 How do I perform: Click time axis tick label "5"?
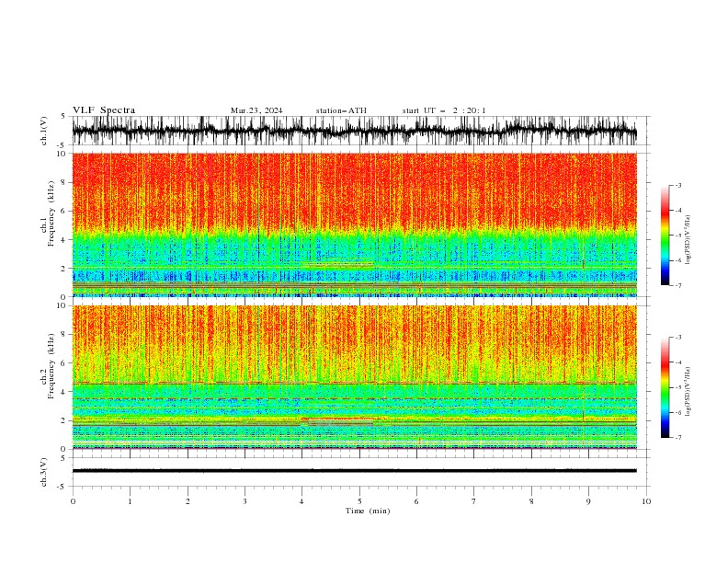tap(359, 501)
